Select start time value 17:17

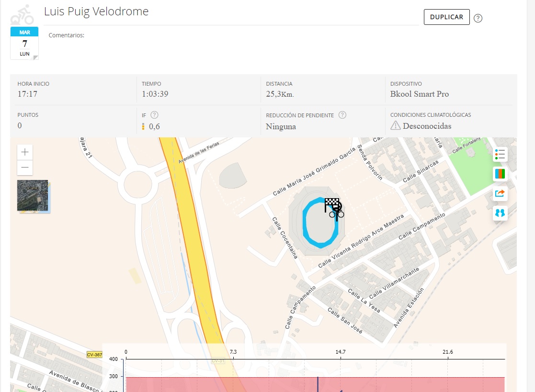point(27,94)
